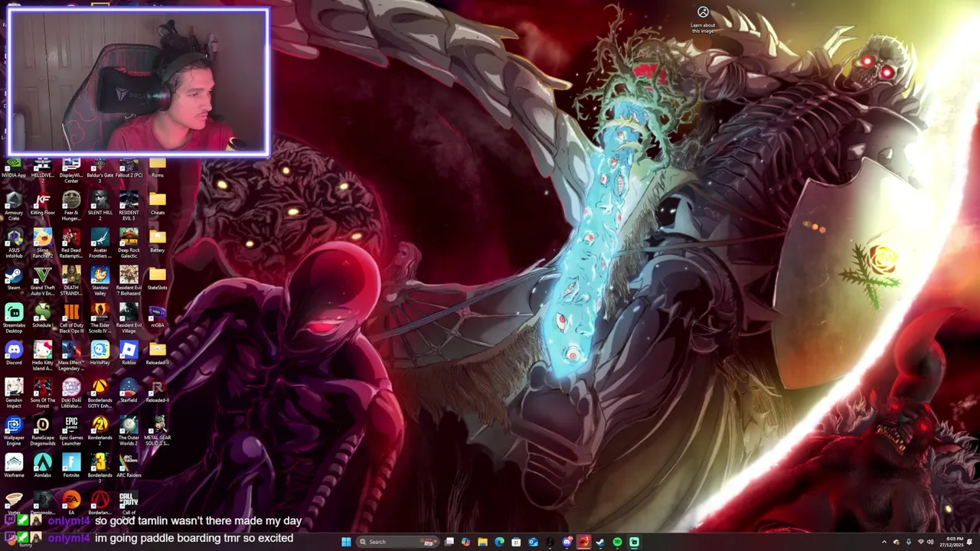Open Grand Theft Auto V shortcut
The width and height of the screenshot is (980, 551).
[42, 279]
